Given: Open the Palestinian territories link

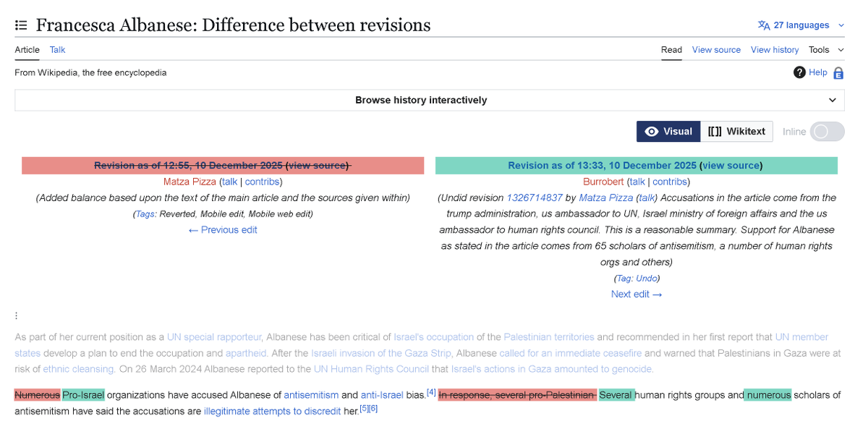Looking at the screenshot, I should (549, 337).
